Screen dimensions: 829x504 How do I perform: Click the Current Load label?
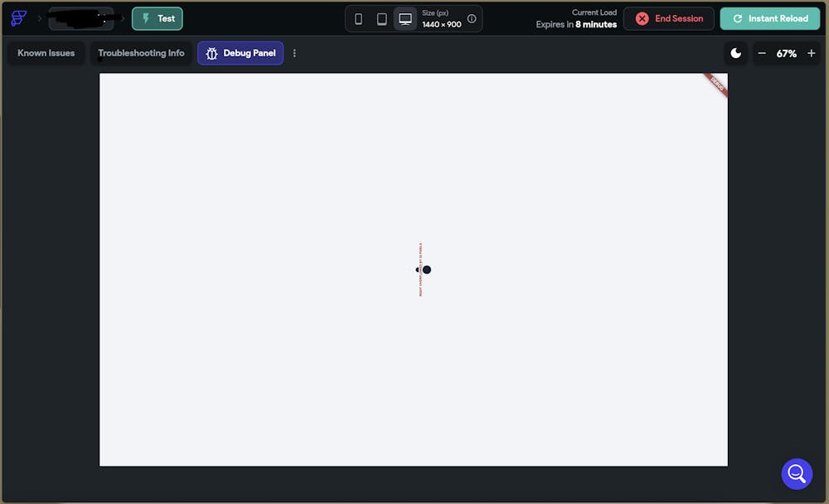[x=594, y=12]
